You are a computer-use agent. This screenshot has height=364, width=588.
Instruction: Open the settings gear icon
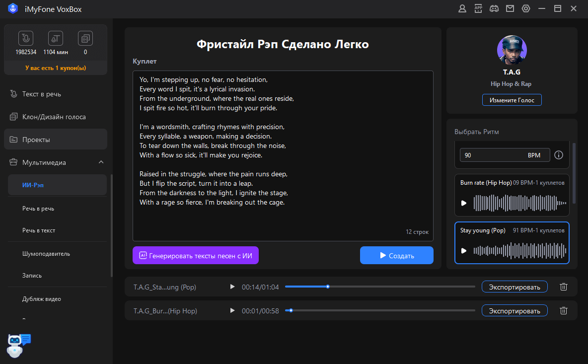[x=526, y=8]
